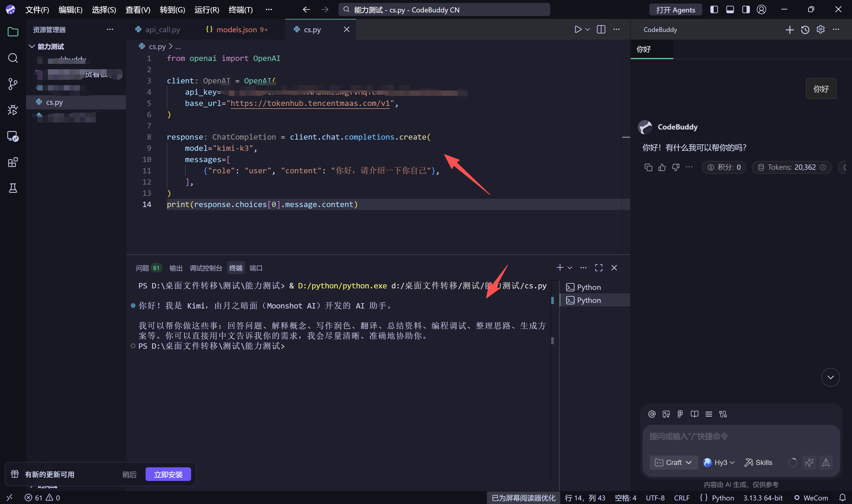852x504 pixels.
Task: Close the bottom panel
Action: pyautogui.click(x=614, y=268)
